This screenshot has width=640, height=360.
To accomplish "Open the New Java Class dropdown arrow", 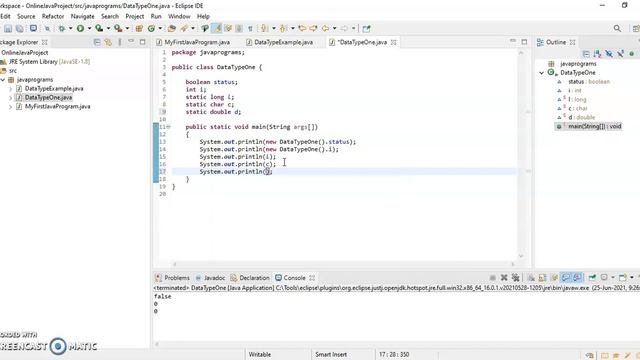I will [160, 29].
